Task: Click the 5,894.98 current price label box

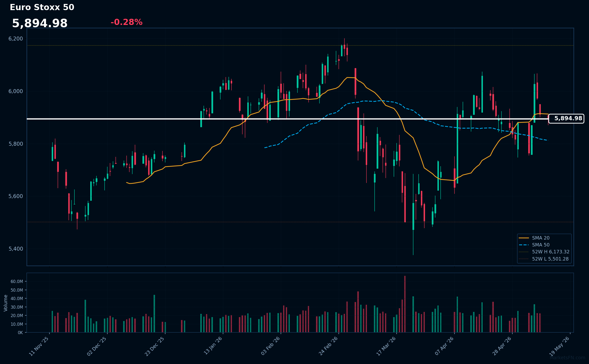Action: [566, 119]
